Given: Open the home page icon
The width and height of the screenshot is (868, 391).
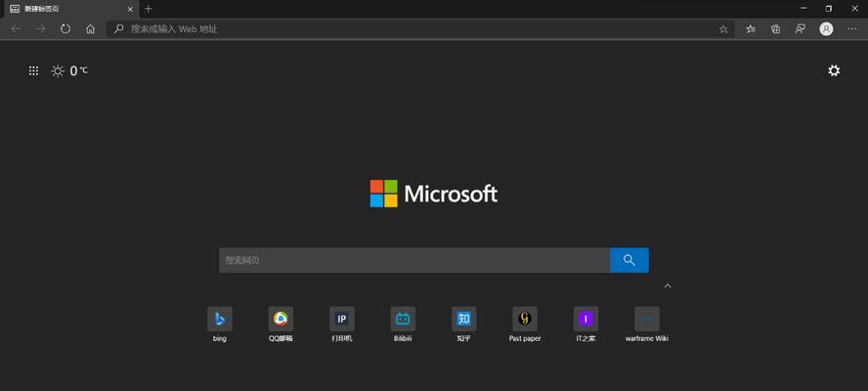Looking at the screenshot, I should pos(90,28).
